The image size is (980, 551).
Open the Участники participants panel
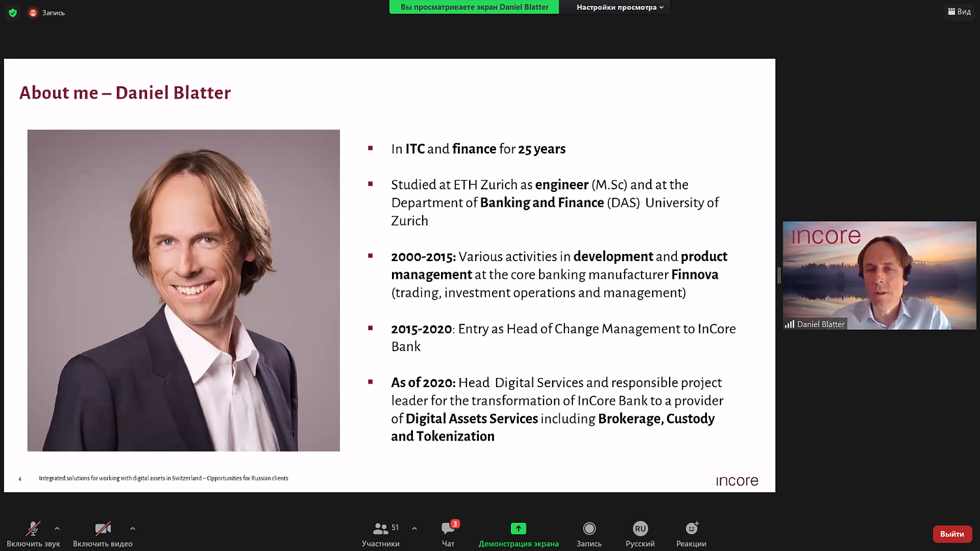381,534
